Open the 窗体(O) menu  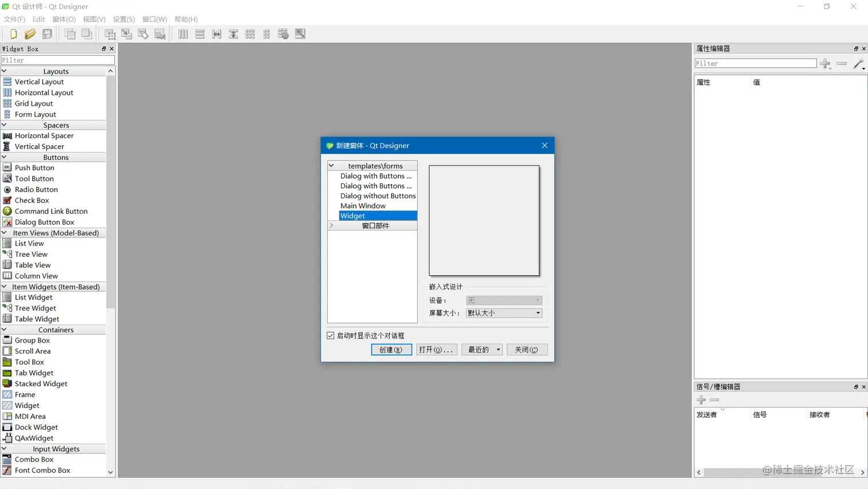[64, 19]
